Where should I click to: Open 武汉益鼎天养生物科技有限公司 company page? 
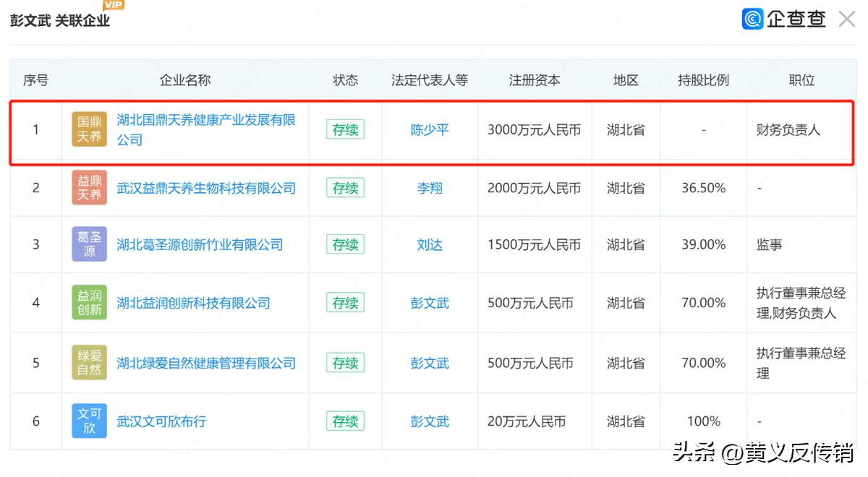click(206, 187)
